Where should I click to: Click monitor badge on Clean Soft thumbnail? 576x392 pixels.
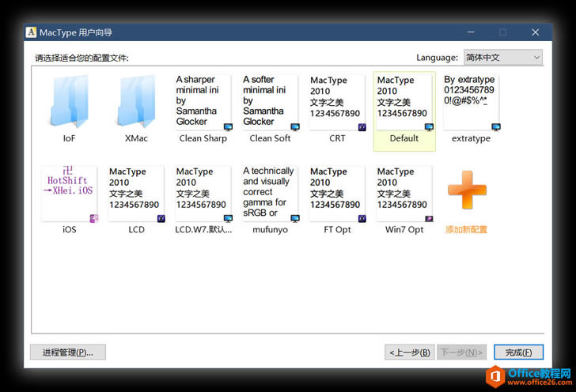[295, 127]
